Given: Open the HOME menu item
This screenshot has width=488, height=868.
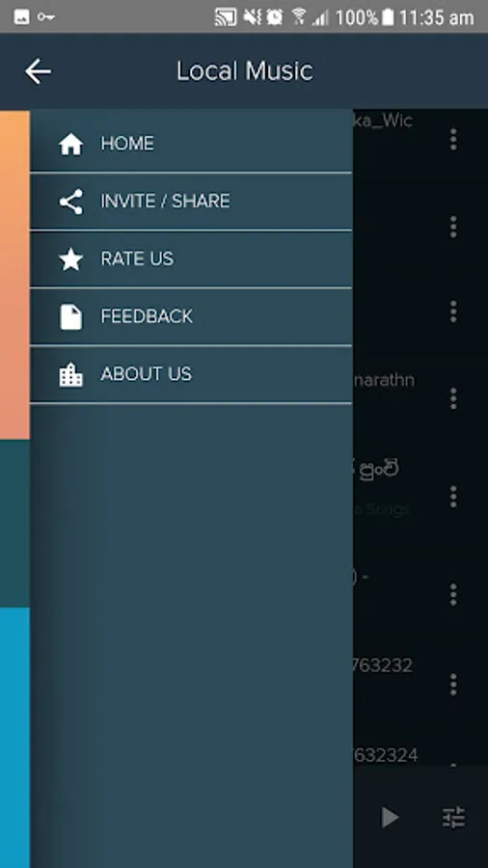Looking at the screenshot, I should (191, 144).
